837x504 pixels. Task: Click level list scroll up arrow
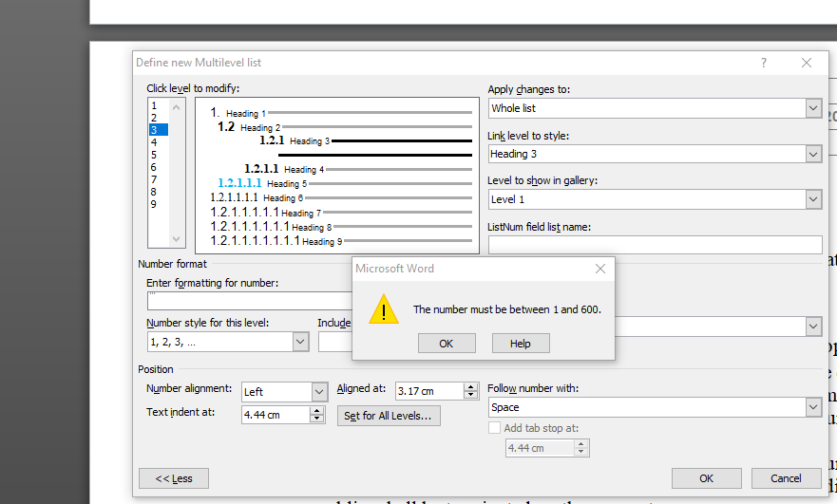(x=176, y=107)
